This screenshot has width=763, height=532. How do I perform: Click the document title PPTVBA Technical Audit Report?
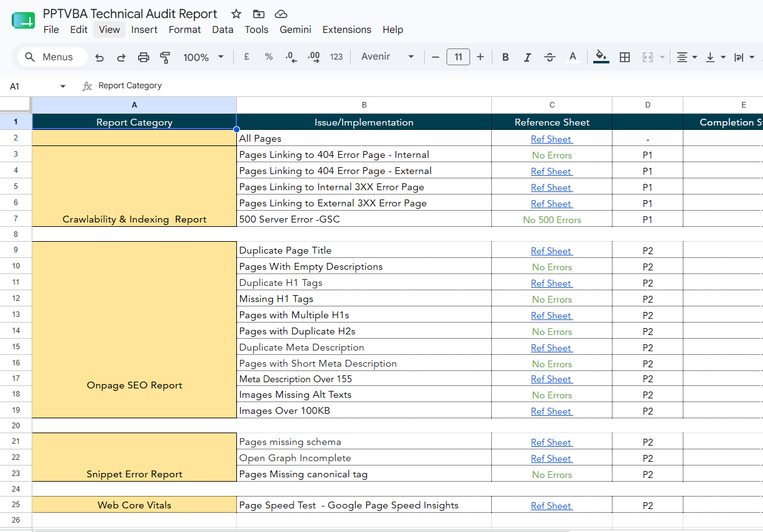[x=130, y=14]
